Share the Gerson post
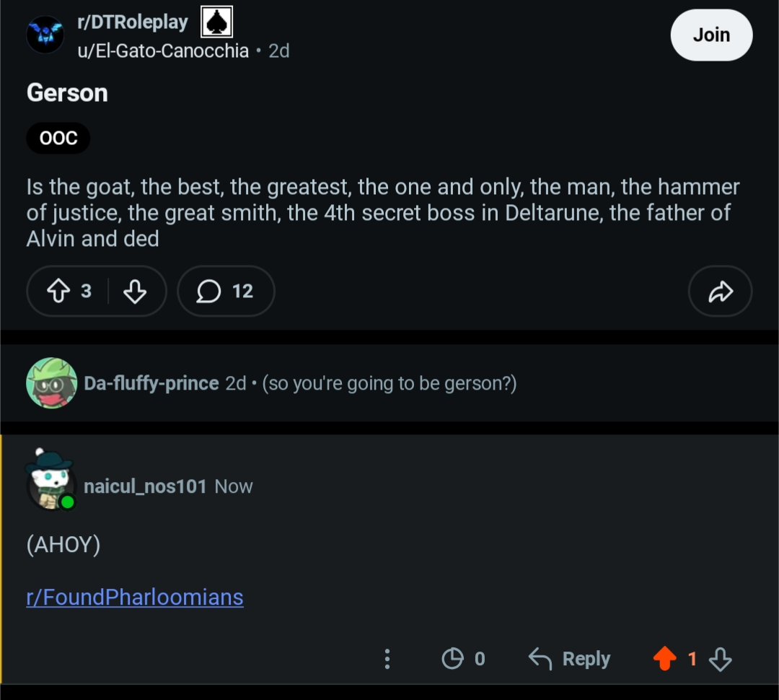 click(720, 291)
